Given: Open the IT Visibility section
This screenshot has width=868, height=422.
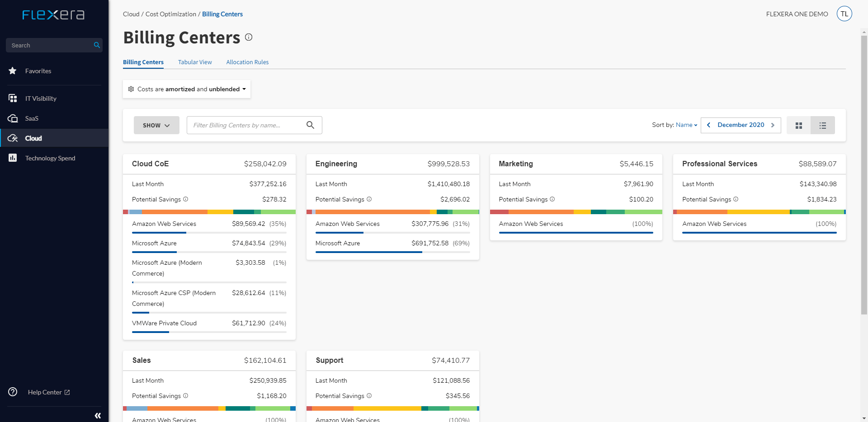Looking at the screenshot, I should coord(41,98).
